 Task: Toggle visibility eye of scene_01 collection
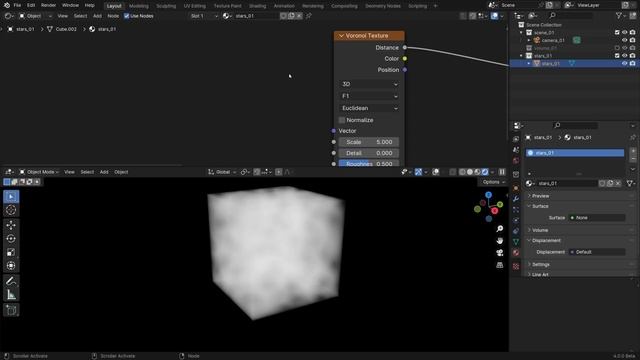click(624, 32)
